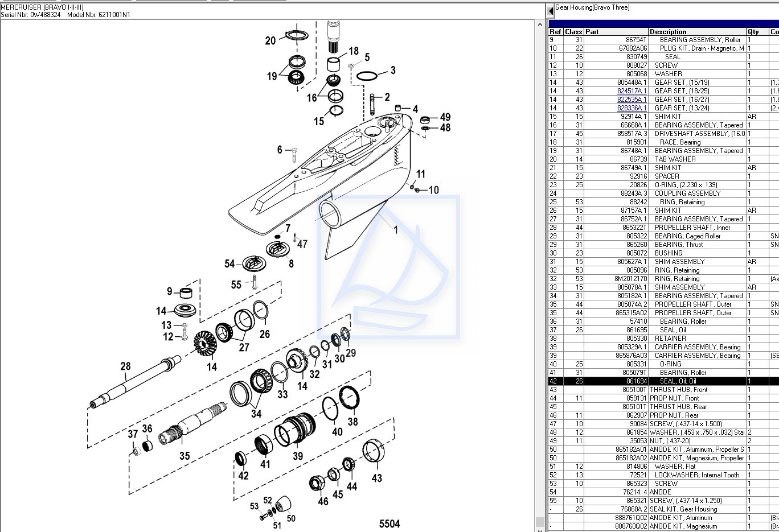
Task: Click the Ref column header
Action: point(555,32)
